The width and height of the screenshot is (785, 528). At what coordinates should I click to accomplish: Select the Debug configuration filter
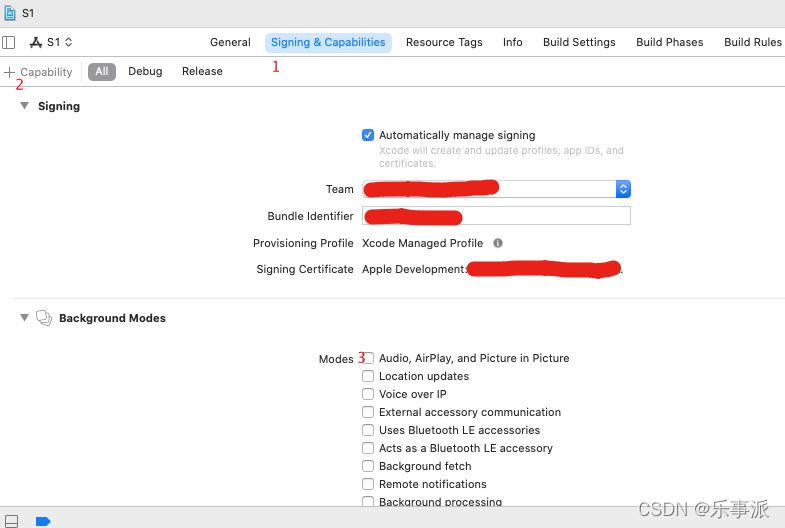[145, 72]
